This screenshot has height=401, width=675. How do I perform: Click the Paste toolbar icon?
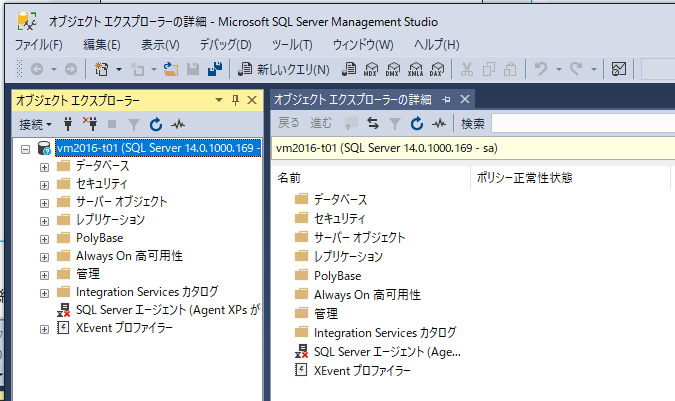(510, 69)
